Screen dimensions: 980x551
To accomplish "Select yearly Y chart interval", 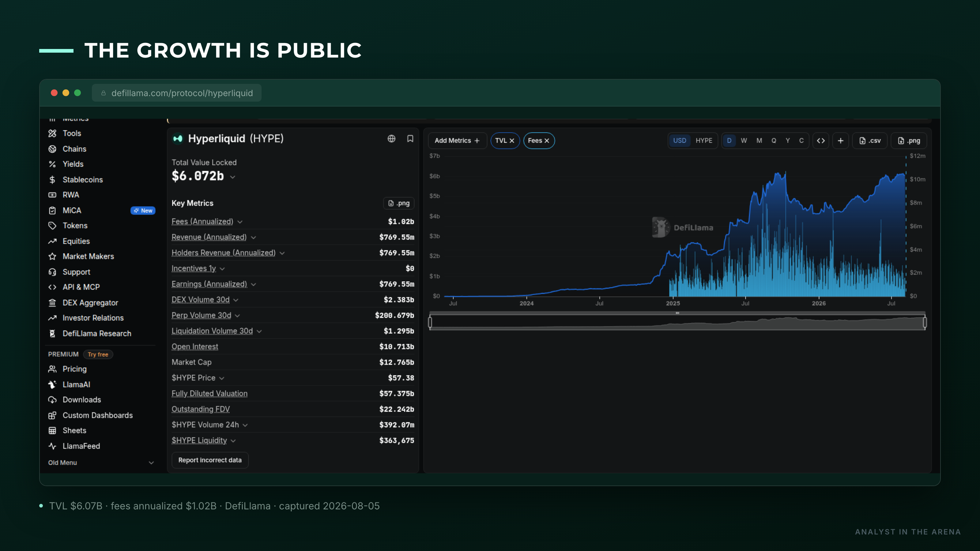I will 788,141.
